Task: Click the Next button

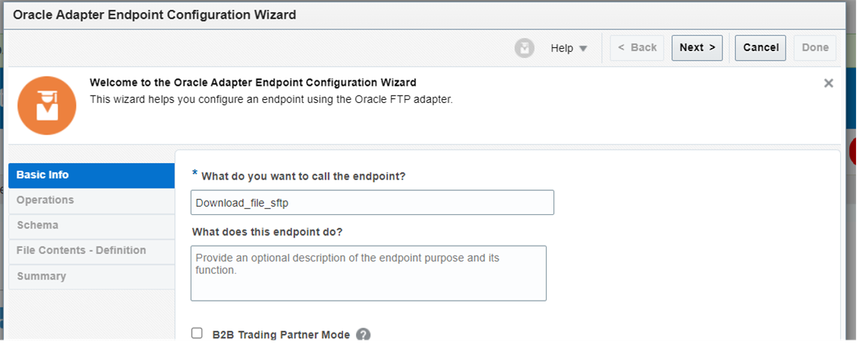Action: pos(697,48)
